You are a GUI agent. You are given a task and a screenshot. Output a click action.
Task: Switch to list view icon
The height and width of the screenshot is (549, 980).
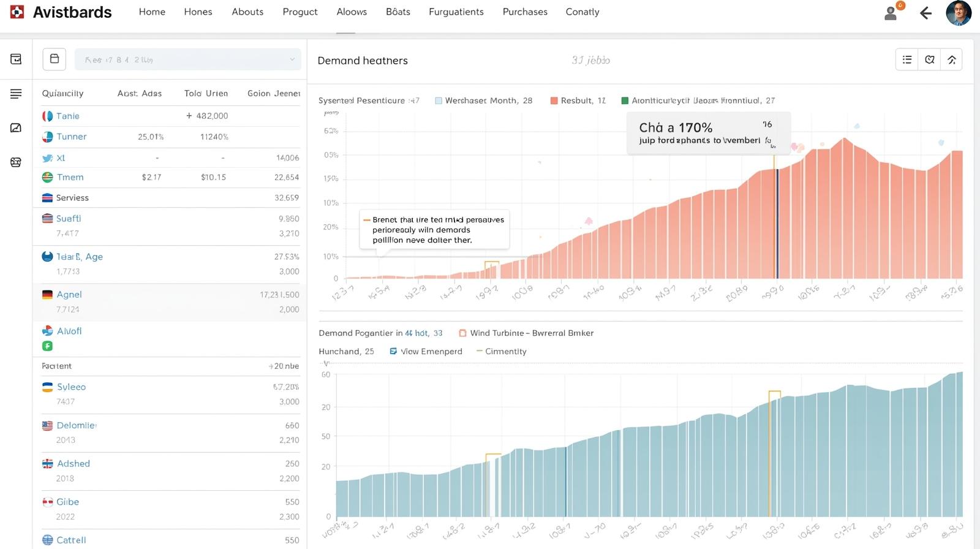coord(907,59)
